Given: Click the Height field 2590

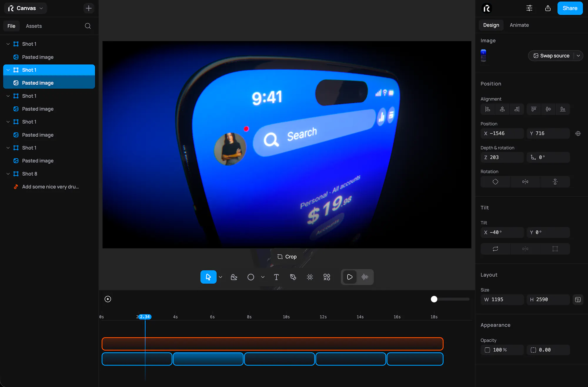Looking at the screenshot, I should click(548, 300).
